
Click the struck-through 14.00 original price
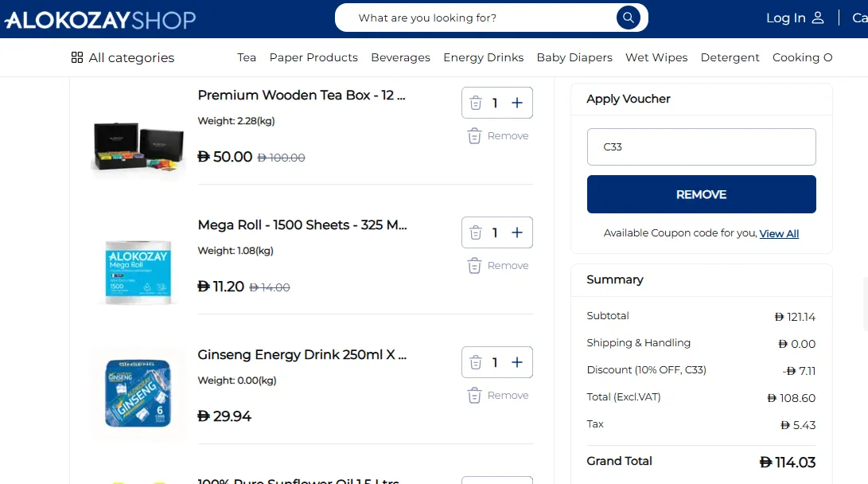[270, 287]
